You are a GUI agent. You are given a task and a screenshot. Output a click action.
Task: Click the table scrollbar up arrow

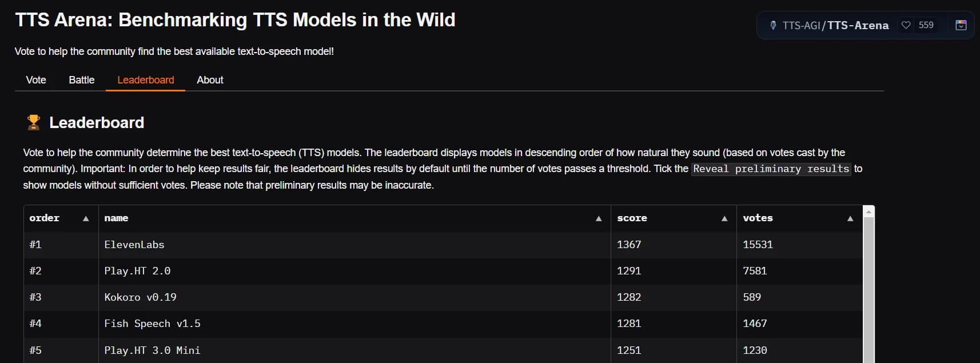pos(869,212)
